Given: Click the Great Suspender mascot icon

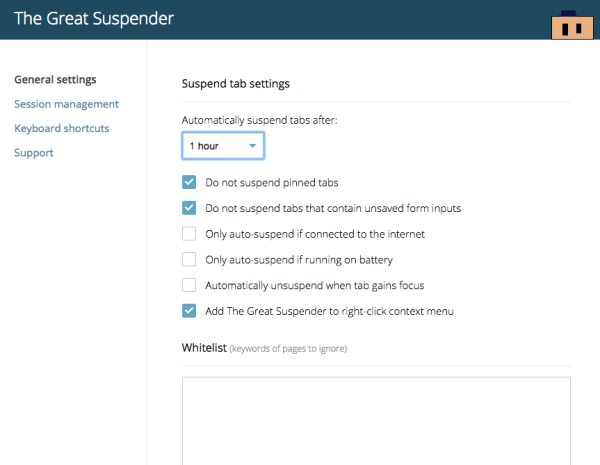Looking at the screenshot, I should point(573,25).
